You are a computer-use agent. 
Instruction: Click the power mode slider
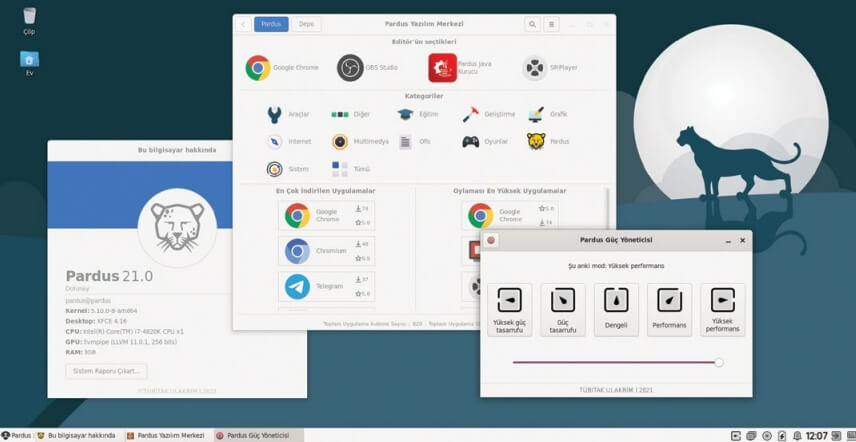616,362
